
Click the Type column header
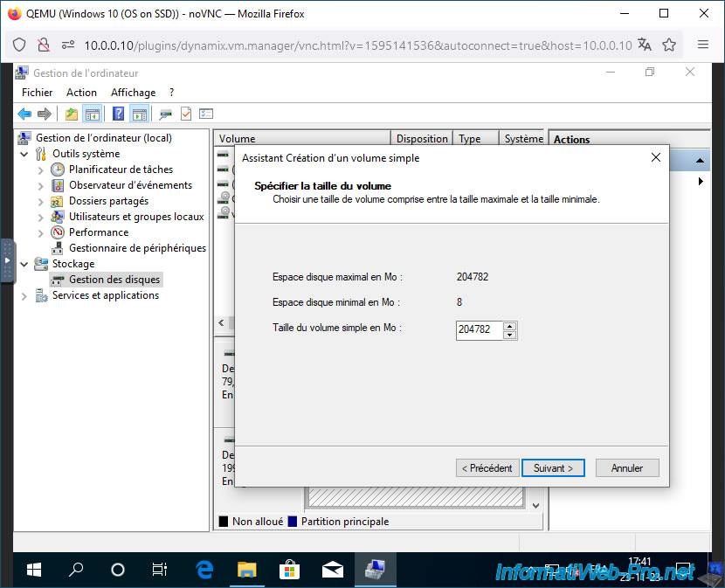pyautogui.click(x=476, y=138)
